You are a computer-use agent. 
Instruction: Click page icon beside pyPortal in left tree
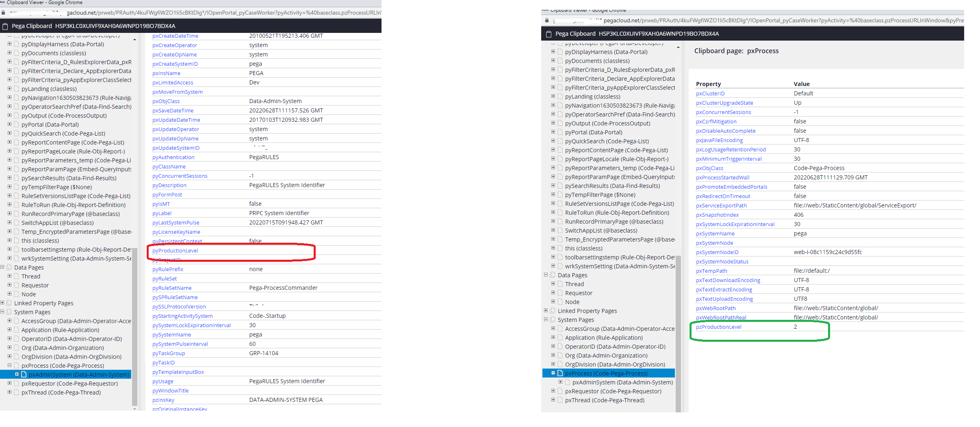pos(17,125)
